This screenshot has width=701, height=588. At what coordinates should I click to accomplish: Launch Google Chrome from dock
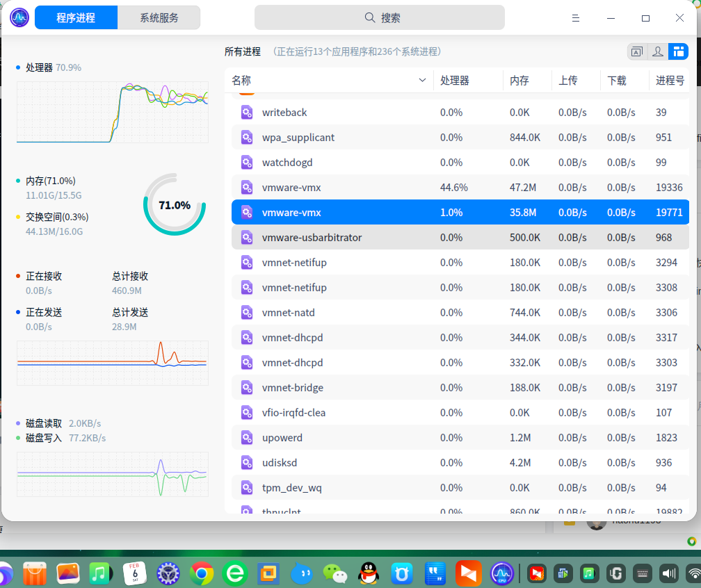(x=202, y=573)
